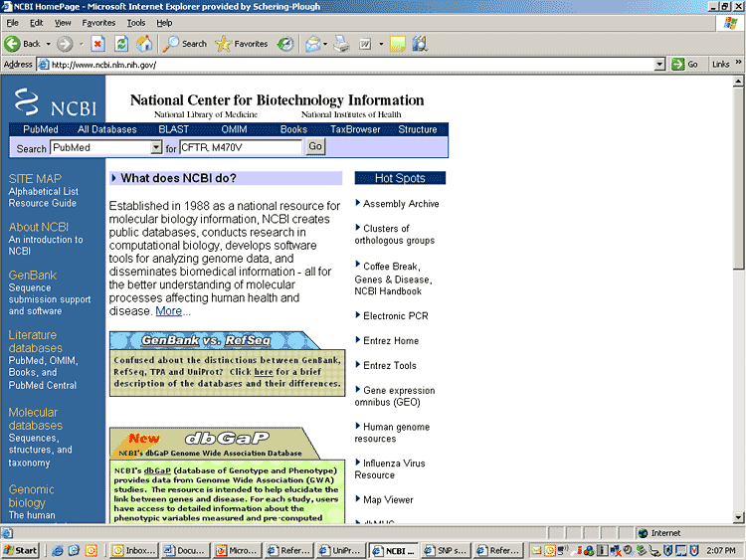The width and height of the screenshot is (746, 560).
Task: Click the Research toolbar icon
Action: point(420,44)
